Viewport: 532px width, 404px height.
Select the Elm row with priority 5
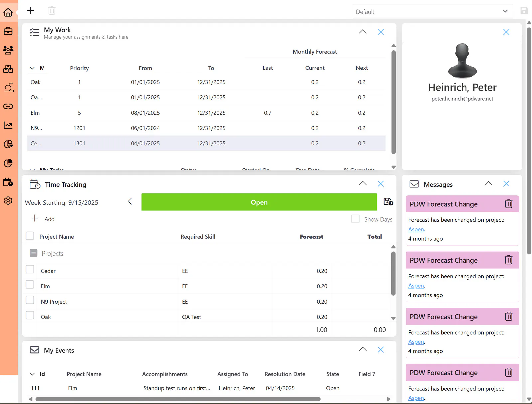pyautogui.click(x=206, y=113)
